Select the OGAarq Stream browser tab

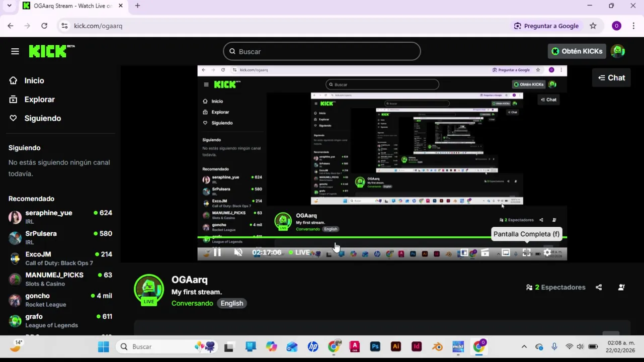click(73, 6)
